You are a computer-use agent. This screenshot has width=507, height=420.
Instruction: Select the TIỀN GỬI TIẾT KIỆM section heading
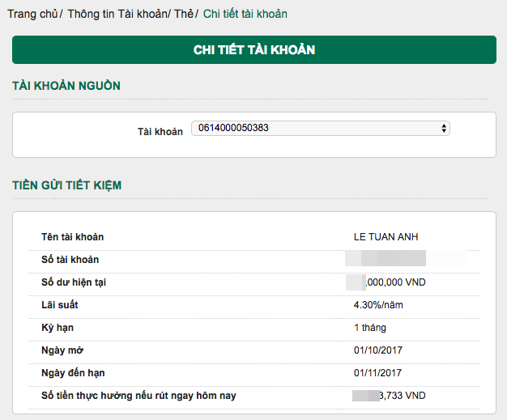pos(66,185)
